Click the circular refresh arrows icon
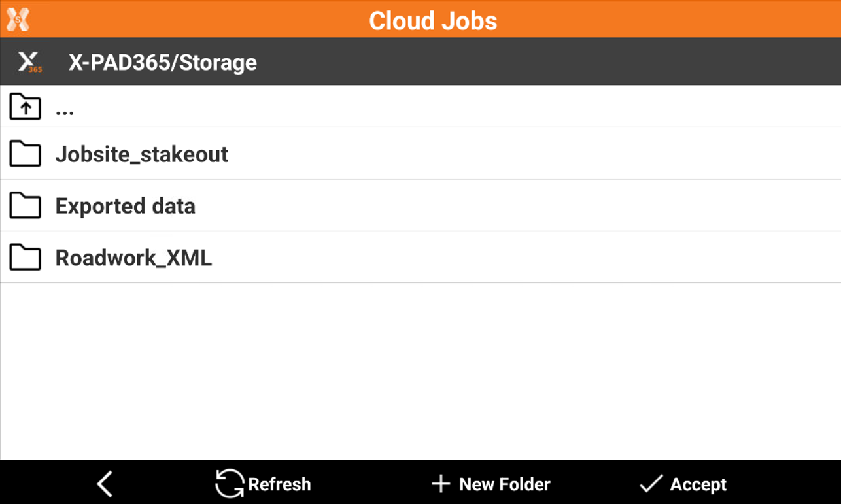Screen dimensions: 841x504 [230, 484]
